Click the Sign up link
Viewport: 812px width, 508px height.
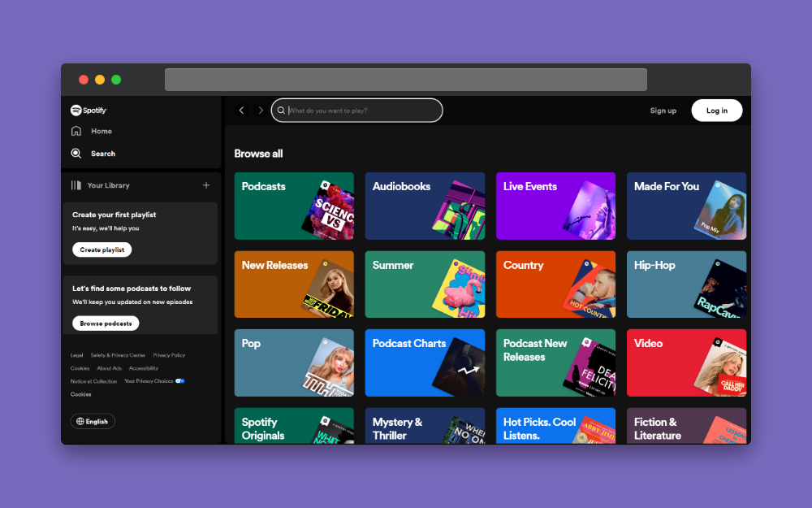[x=663, y=111]
